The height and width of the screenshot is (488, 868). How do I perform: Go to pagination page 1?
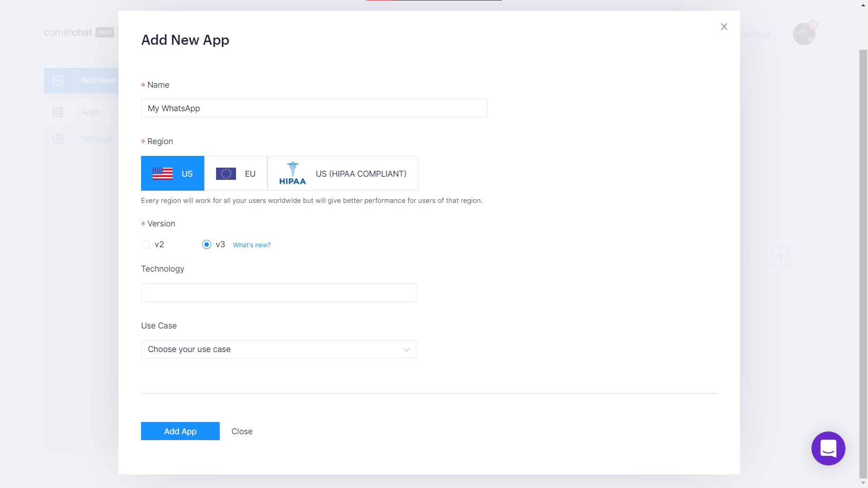coord(780,257)
